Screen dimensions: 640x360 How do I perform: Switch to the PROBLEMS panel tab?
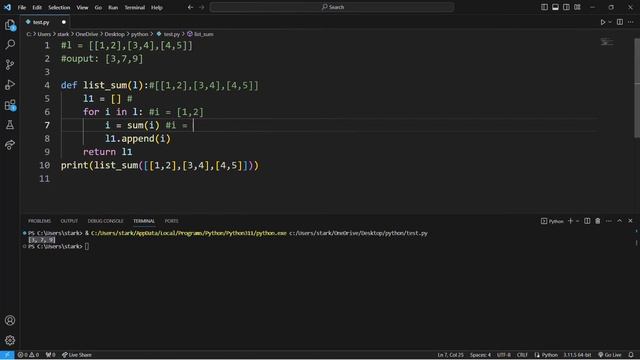coord(39,221)
